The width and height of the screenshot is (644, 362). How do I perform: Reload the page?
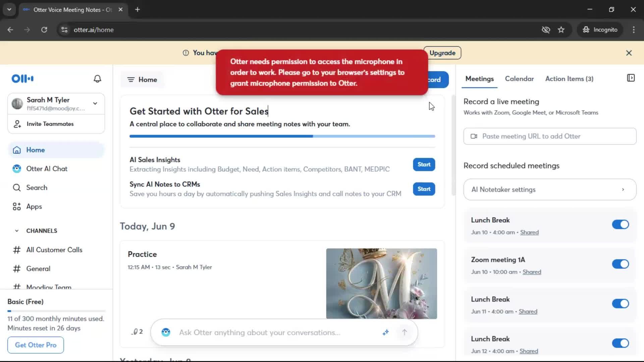pos(44,30)
